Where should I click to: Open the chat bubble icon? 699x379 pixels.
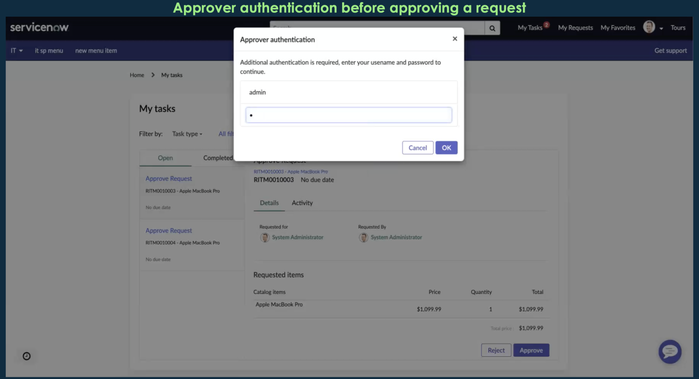click(x=670, y=352)
